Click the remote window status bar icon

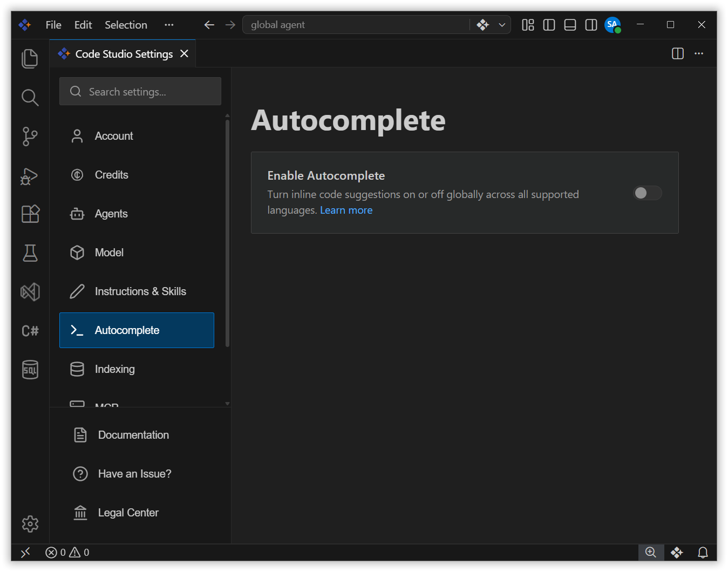25,552
